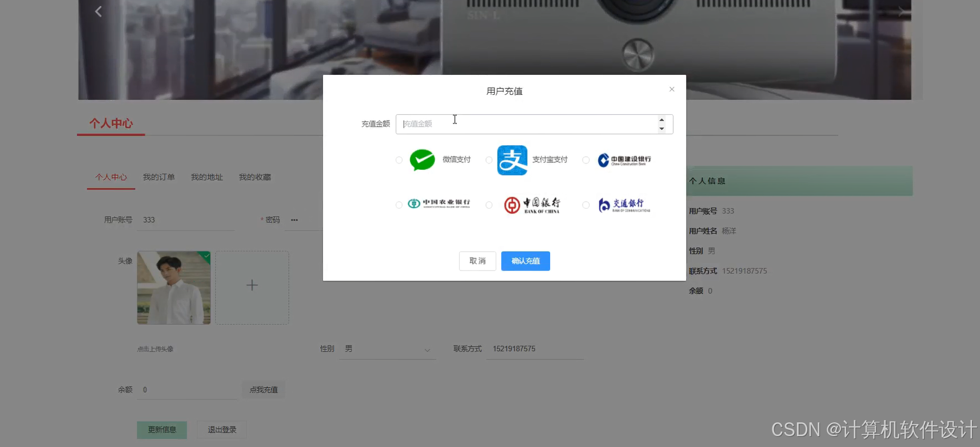980x447 pixels.
Task: Click the blue 确认充值 button
Action: tap(525, 261)
